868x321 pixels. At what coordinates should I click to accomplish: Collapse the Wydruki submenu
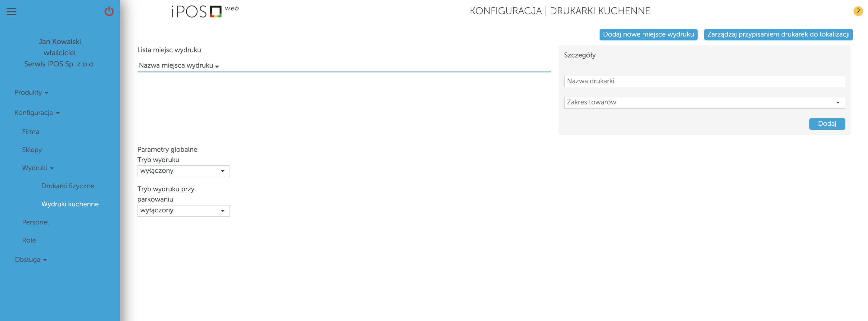click(x=37, y=167)
